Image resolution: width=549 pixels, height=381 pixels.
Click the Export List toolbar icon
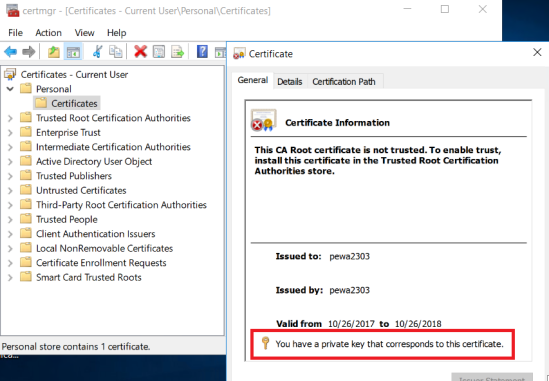[177, 52]
